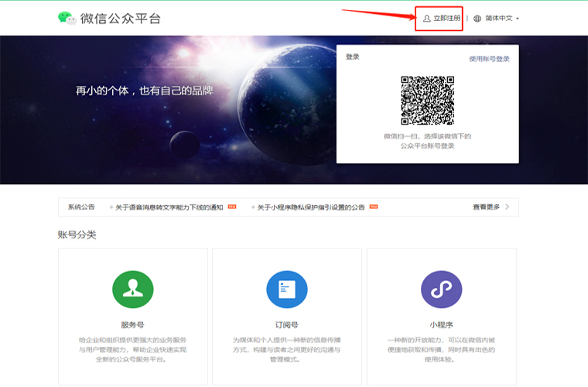Click the blue 订阅号 icon
Screen dimensions: 588x387
click(287, 289)
